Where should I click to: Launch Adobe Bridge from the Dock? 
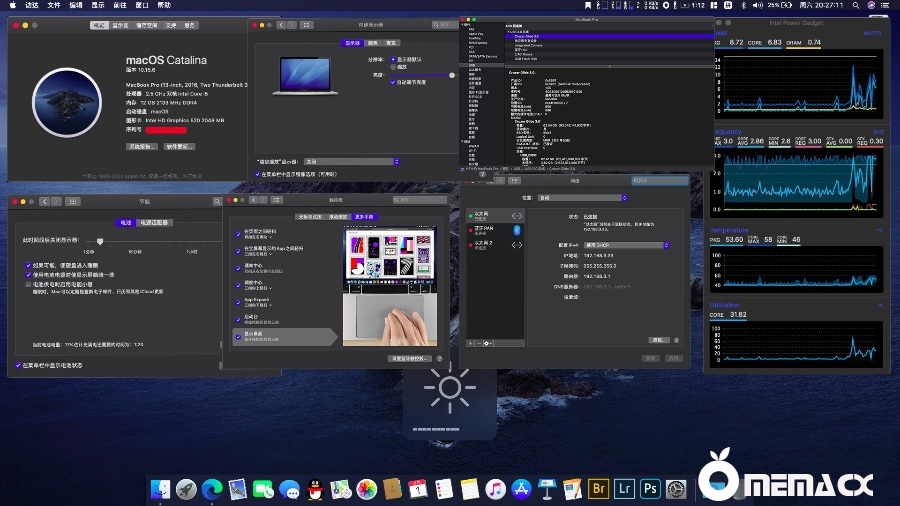(x=599, y=489)
